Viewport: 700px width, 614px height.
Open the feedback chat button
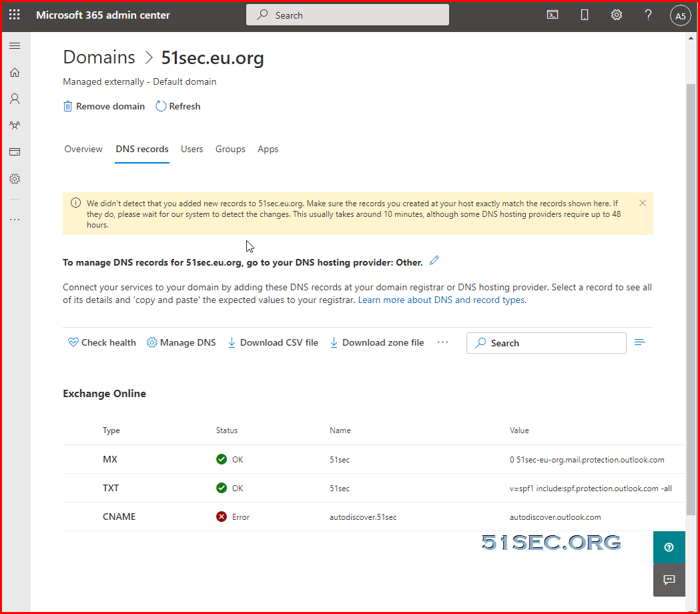(669, 579)
